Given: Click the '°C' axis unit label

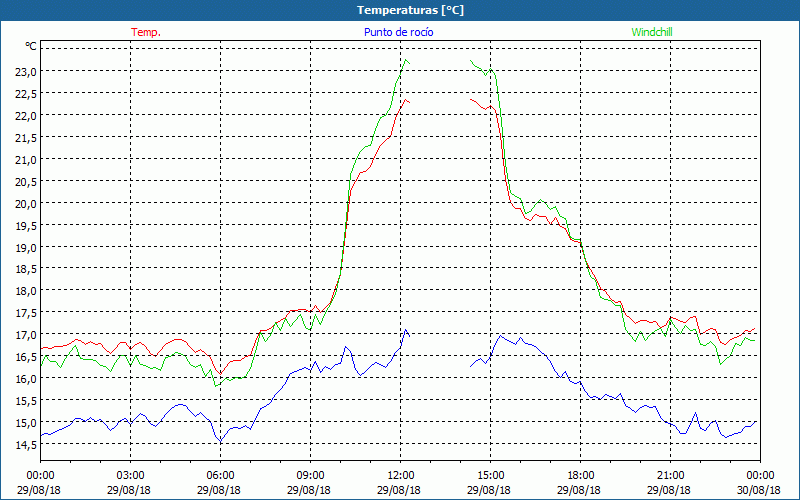Looking at the screenshot, I should pyautogui.click(x=31, y=46).
